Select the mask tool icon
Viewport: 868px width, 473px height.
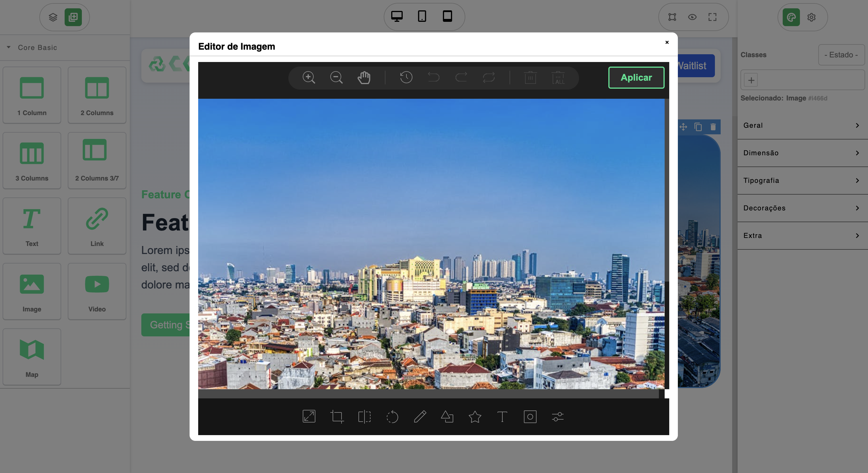[x=530, y=416]
